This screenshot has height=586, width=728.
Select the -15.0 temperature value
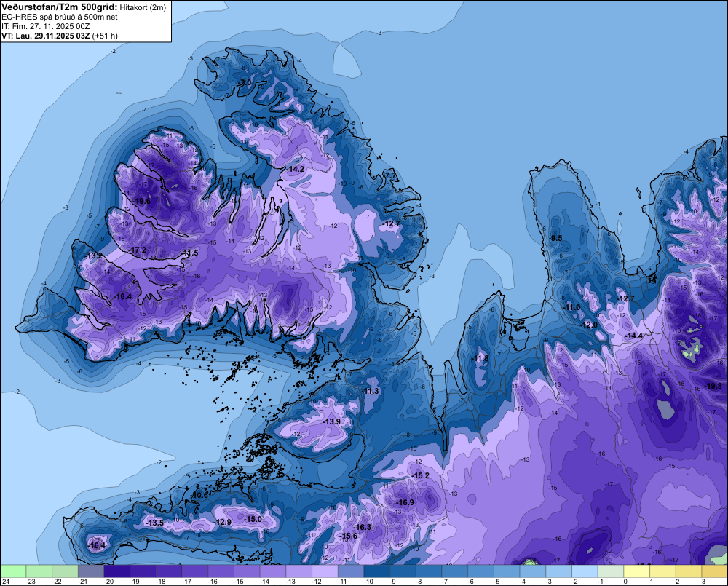pyautogui.click(x=253, y=520)
